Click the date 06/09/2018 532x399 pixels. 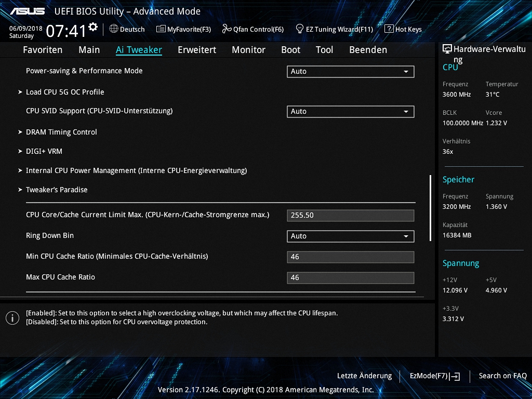[x=26, y=29]
